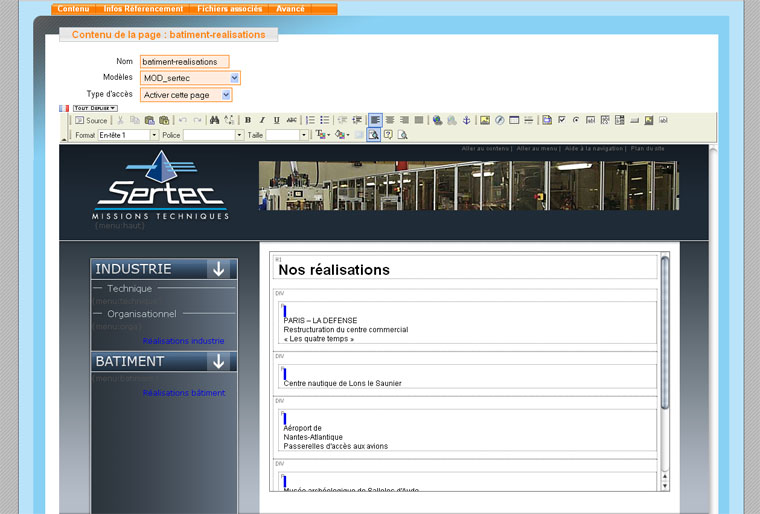Switch to the Infos Réferencement tab

pos(143,9)
